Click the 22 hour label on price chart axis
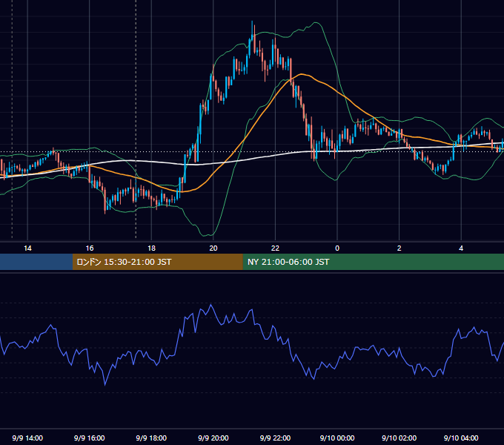504x445 pixels. coord(275,248)
